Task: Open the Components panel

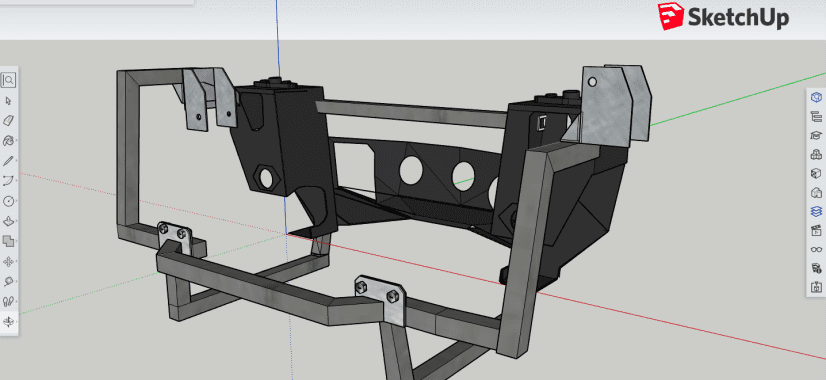Action: pos(816,154)
